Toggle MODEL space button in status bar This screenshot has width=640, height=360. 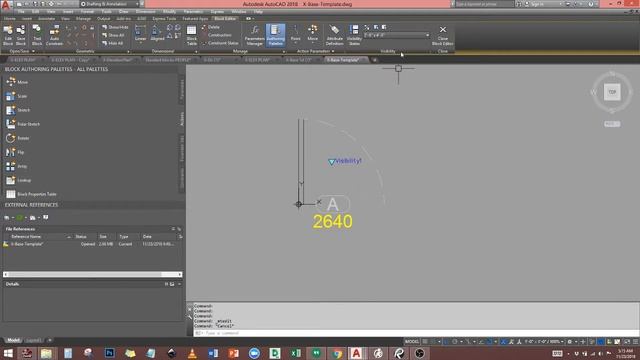point(412,341)
